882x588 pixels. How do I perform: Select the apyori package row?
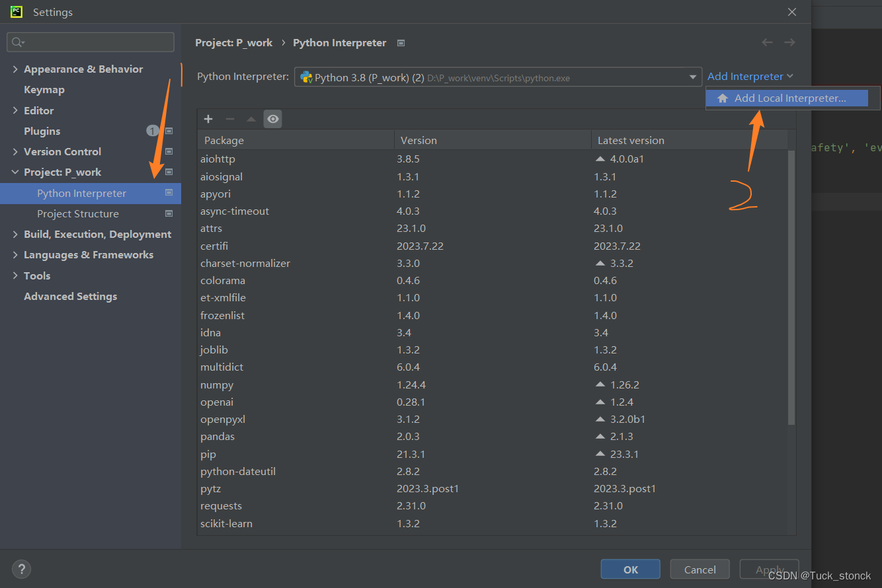click(x=493, y=194)
